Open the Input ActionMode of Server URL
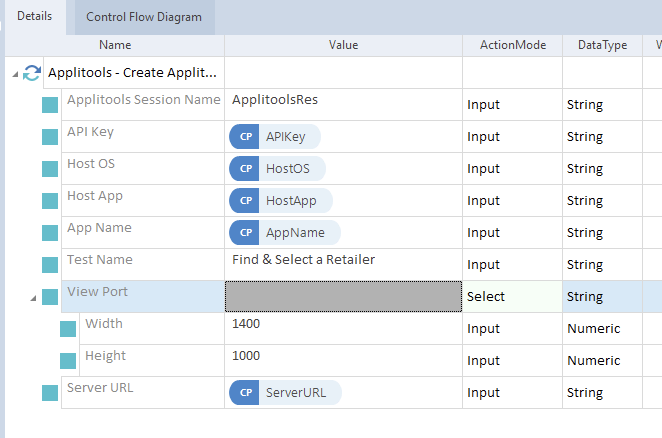The height and width of the screenshot is (438, 662). pyautogui.click(x=513, y=392)
